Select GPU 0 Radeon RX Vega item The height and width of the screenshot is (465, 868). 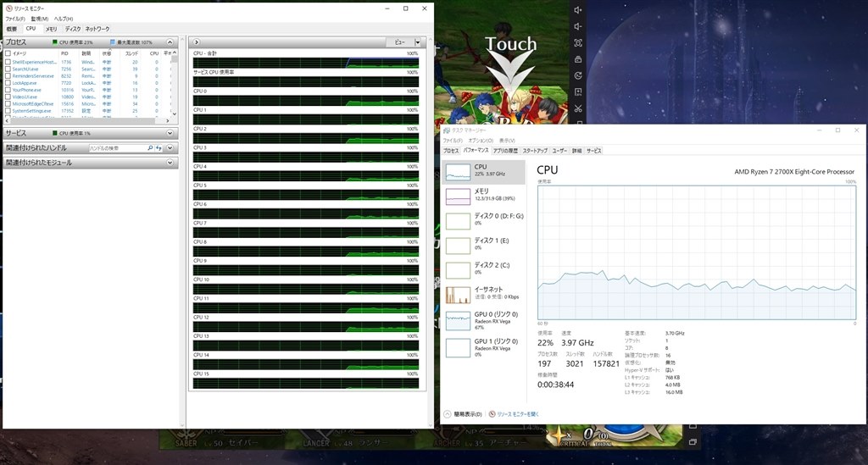[x=483, y=321]
